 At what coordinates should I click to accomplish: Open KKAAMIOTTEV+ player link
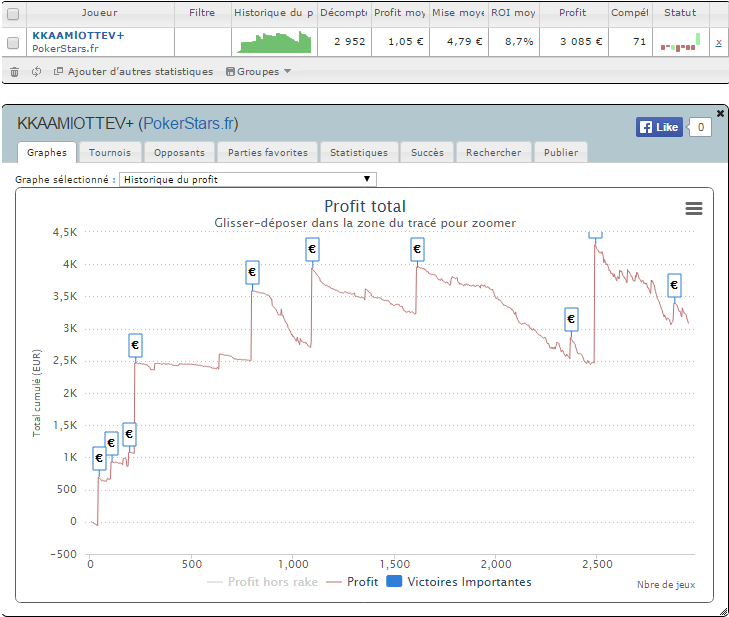[x=78, y=35]
